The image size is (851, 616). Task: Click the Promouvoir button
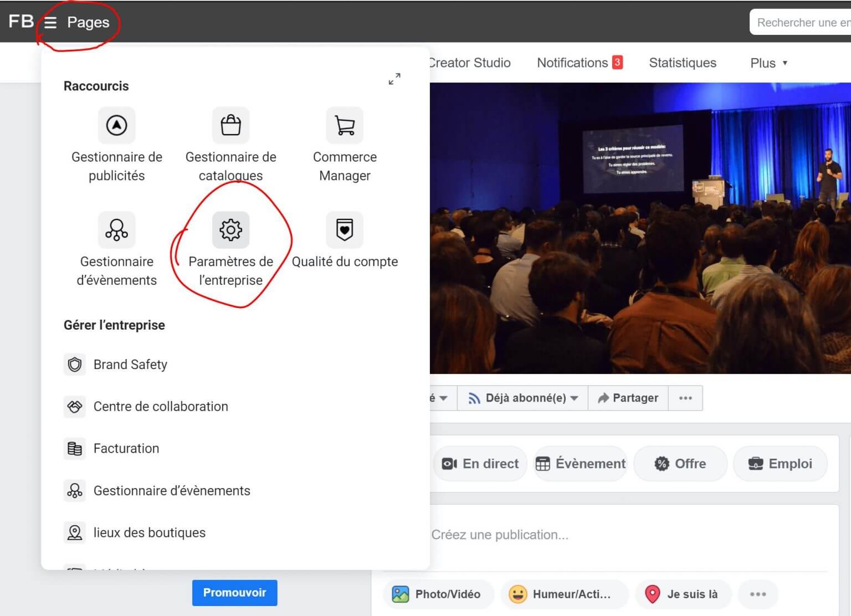(234, 593)
